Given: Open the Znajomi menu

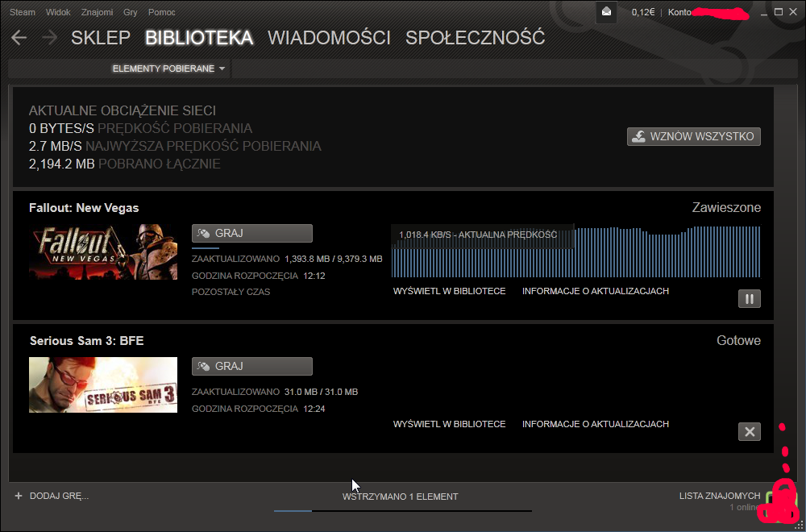Looking at the screenshot, I should 98,12.
